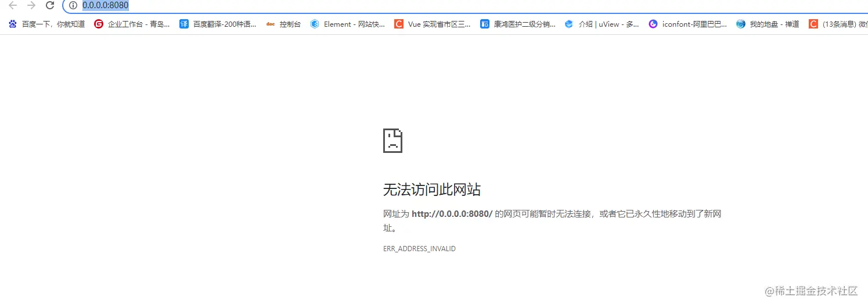Screen dimensions: 868x307
Task: View site information icon in address bar
Action: coord(73,6)
